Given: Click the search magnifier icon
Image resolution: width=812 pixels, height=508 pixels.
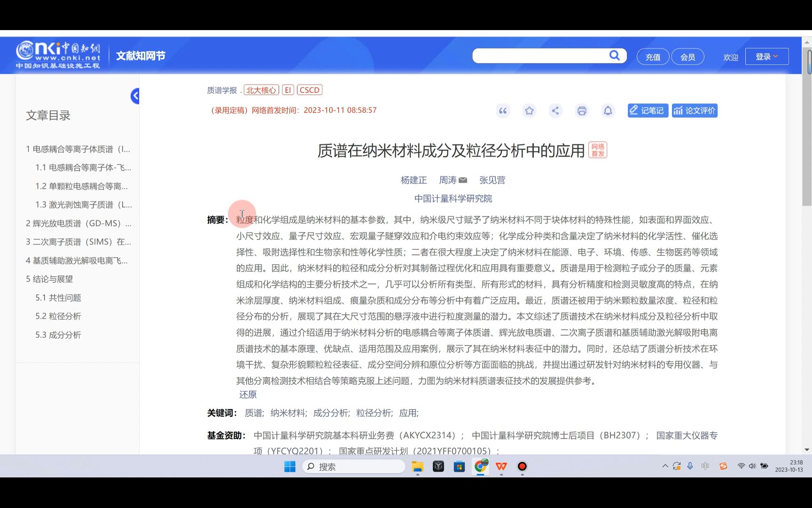Looking at the screenshot, I should pos(615,56).
